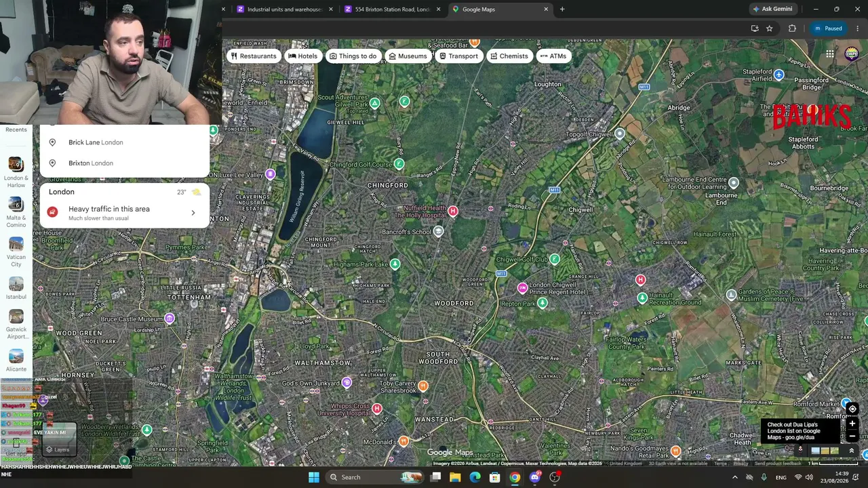Select the Toby Carvery Snaresbrook marker
Screen dimensions: 868x488
click(423, 386)
